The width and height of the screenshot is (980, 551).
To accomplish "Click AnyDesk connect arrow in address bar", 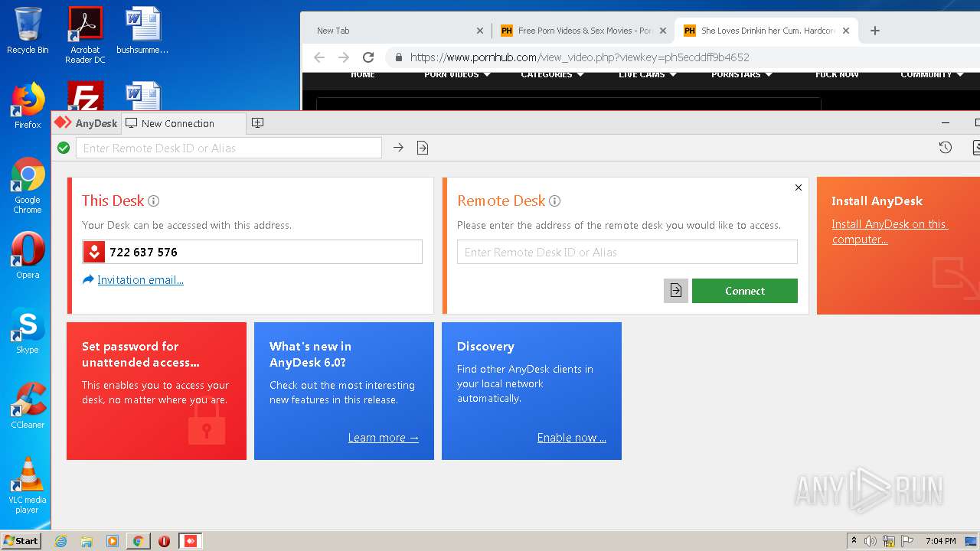I will 398,148.
